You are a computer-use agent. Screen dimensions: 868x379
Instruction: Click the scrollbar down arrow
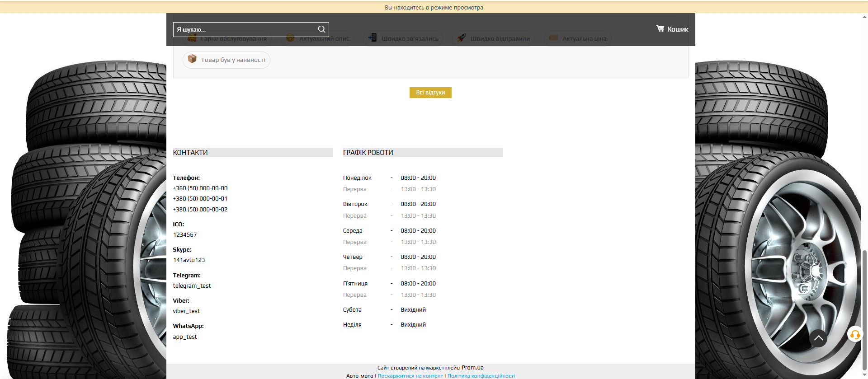(x=864, y=375)
